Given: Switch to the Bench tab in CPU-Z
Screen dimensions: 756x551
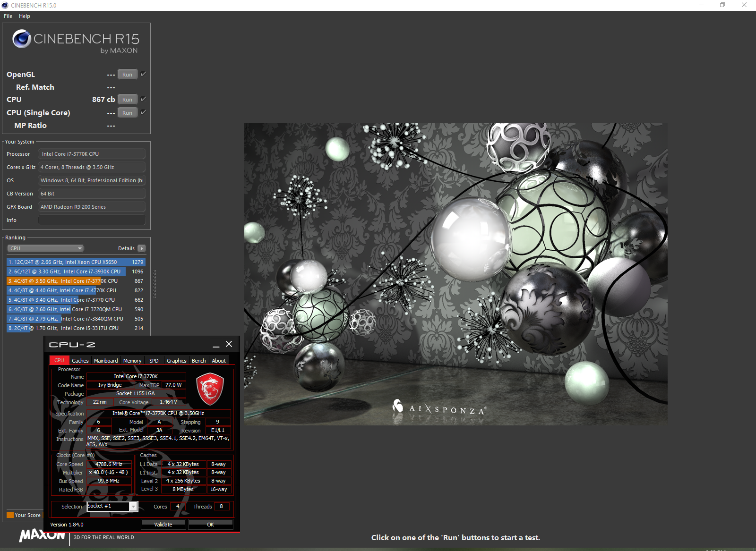Looking at the screenshot, I should pos(199,361).
